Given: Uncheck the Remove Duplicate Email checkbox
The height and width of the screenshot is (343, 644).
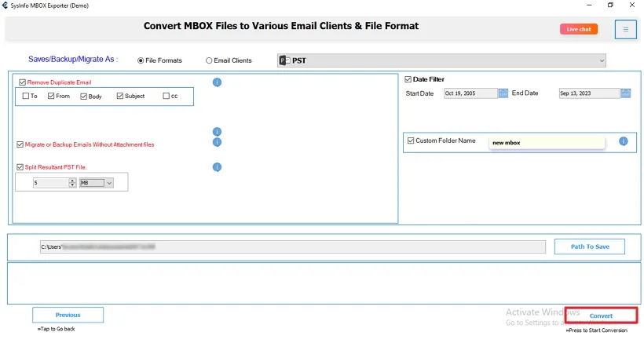Looking at the screenshot, I should click(22, 82).
